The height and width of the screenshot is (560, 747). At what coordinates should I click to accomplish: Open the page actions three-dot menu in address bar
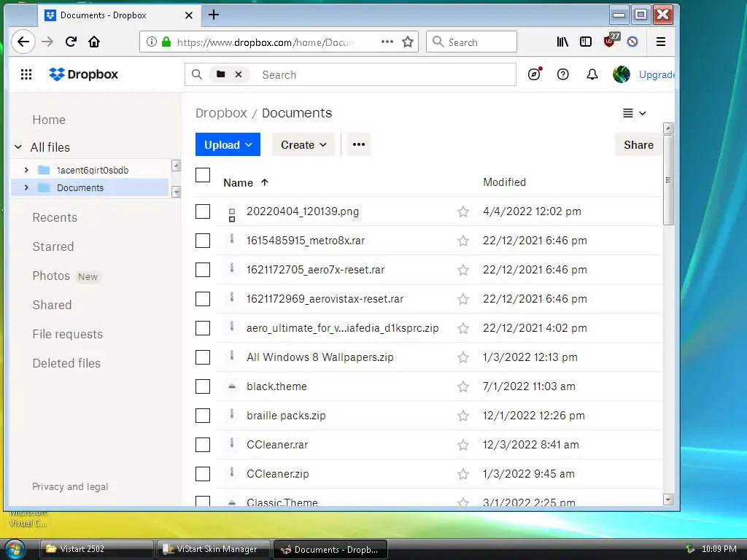387,42
